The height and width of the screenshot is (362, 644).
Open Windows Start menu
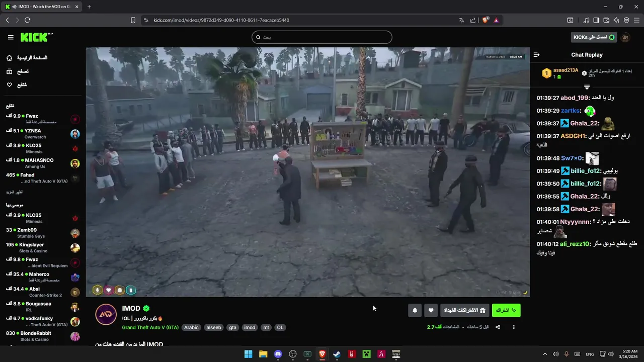248,354
